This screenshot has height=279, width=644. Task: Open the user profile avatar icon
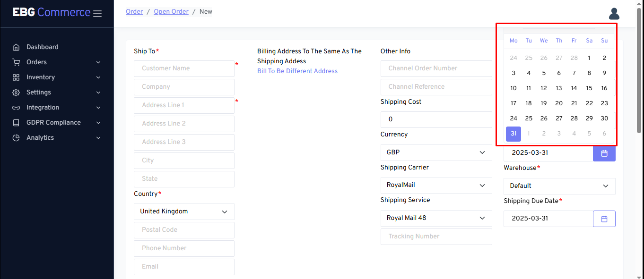[614, 14]
